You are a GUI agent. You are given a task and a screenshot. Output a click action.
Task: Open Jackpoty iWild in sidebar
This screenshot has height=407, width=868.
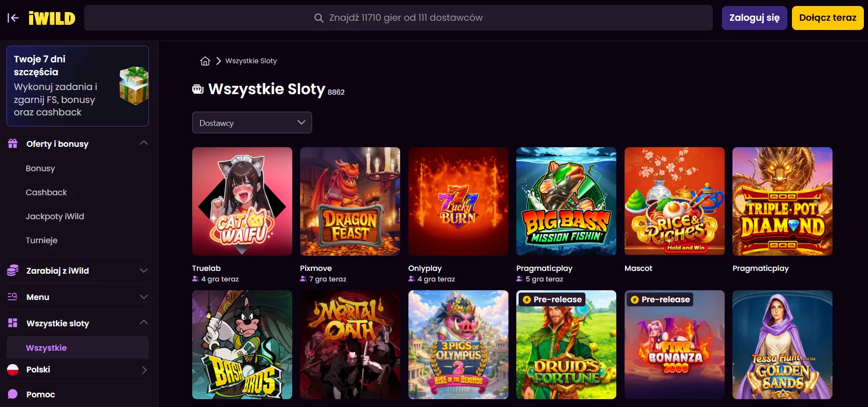(55, 216)
